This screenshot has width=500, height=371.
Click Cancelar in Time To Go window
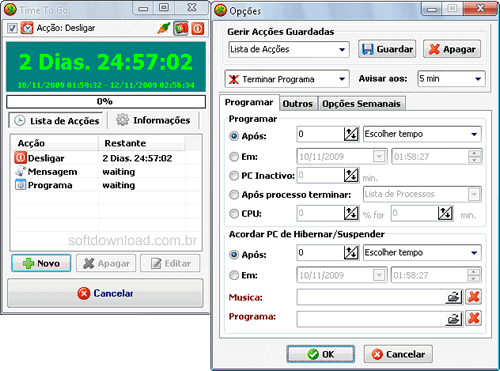[105, 293]
